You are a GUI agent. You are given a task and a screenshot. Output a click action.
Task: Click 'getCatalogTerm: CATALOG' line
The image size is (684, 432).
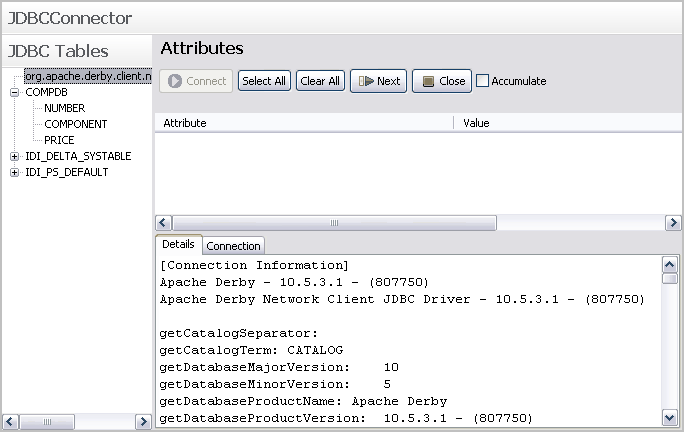(251, 350)
